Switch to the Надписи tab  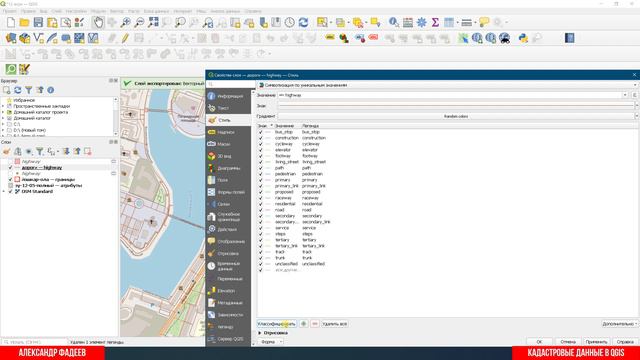pyautogui.click(x=229, y=132)
